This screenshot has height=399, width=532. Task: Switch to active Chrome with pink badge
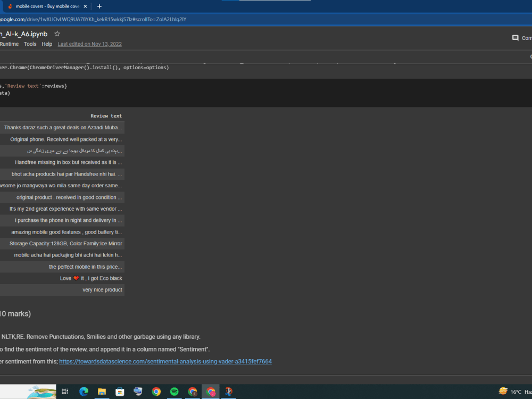[210, 392]
